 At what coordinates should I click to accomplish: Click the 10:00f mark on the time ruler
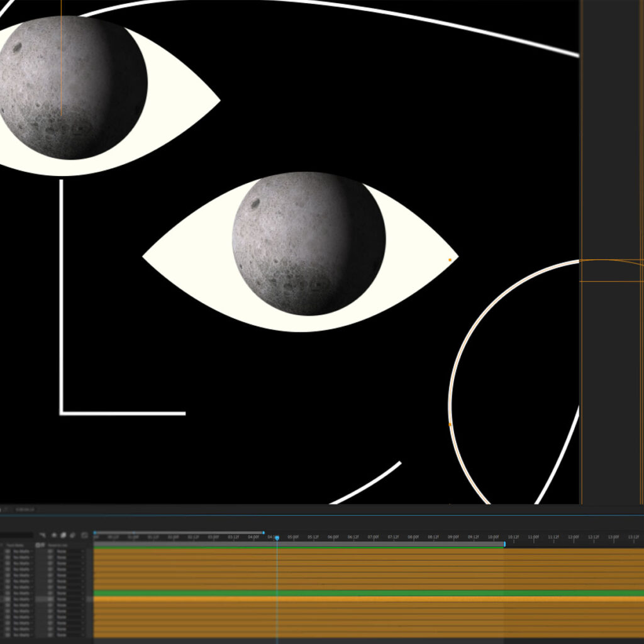[493, 538]
